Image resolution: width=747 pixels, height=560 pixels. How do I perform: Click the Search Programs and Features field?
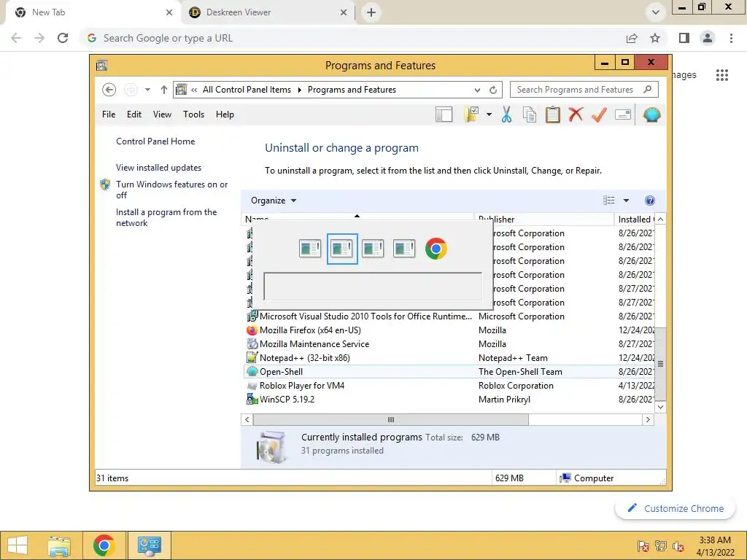click(584, 90)
